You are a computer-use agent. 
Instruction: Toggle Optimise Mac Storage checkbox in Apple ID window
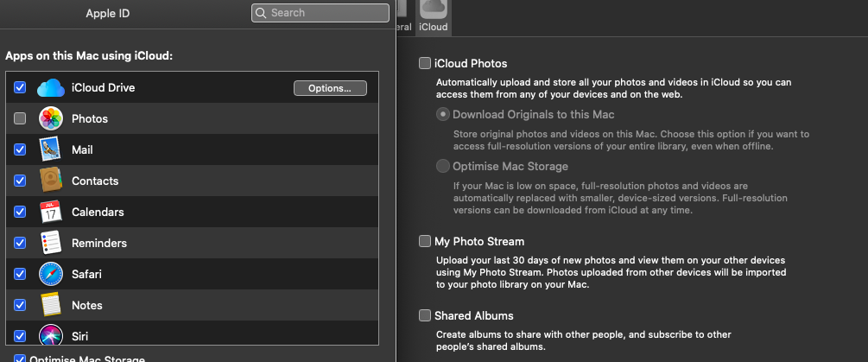pyautogui.click(x=20, y=359)
